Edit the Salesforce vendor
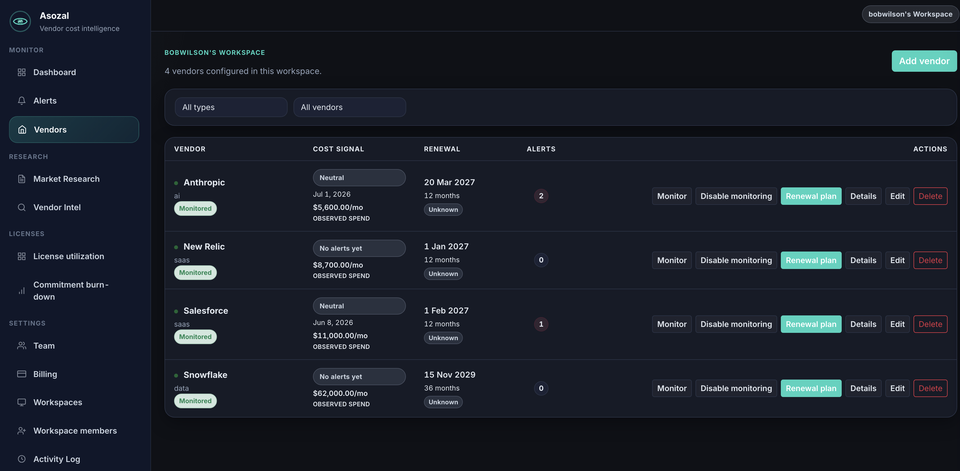The image size is (960, 471). coord(898,324)
